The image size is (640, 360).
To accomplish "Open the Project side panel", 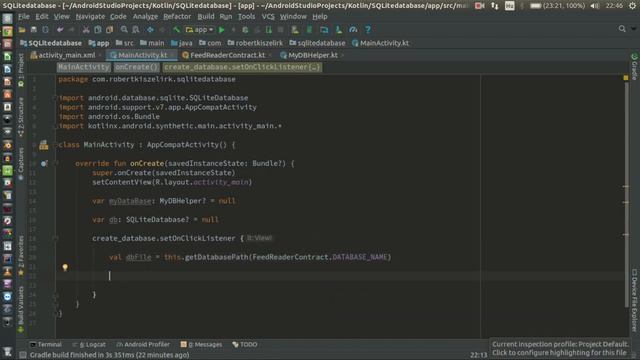I will [21, 70].
